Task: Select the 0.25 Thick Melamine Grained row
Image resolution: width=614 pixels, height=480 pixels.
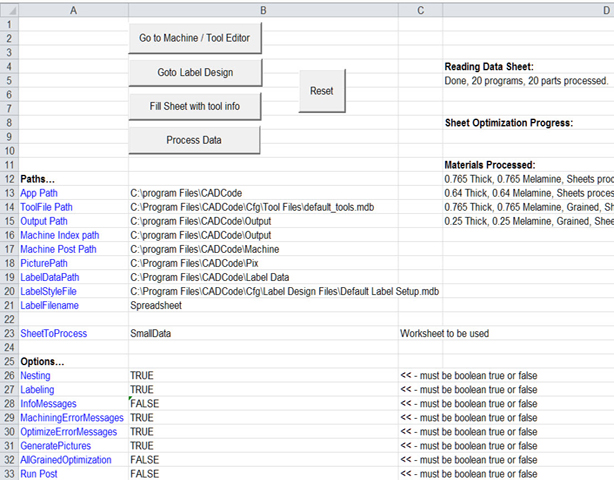Action: point(529,221)
